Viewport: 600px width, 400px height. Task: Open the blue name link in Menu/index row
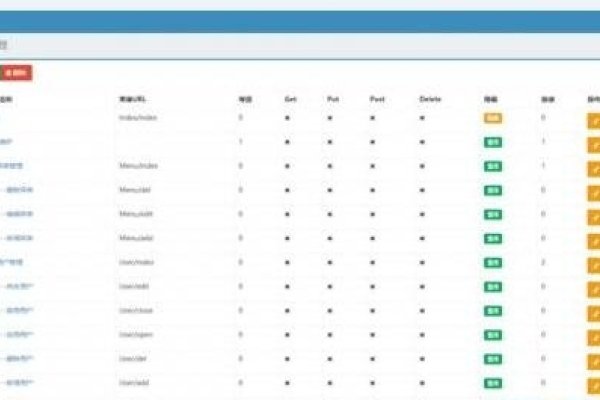(x=10, y=166)
